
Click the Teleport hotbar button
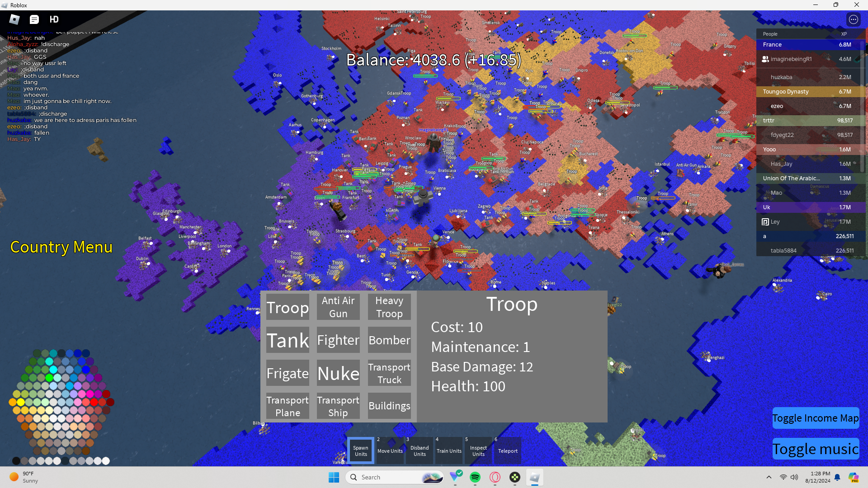[508, 451]
